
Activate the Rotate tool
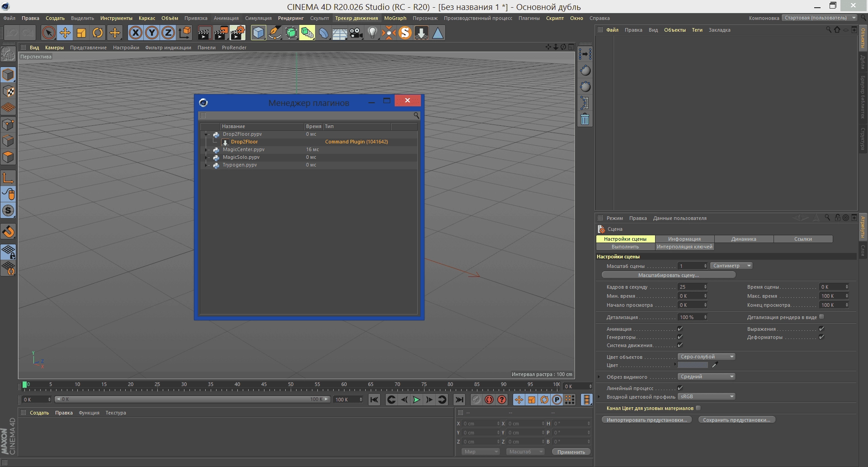(98, 33)
